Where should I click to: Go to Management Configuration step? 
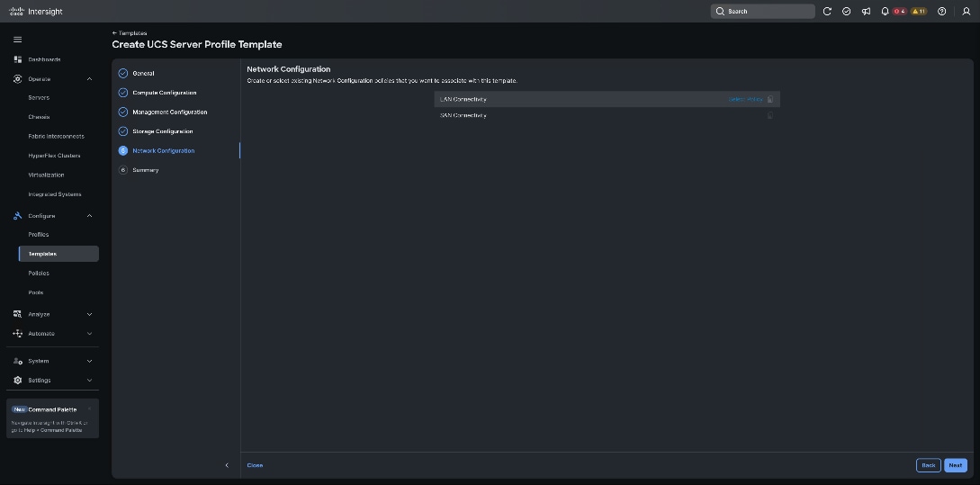169,112
